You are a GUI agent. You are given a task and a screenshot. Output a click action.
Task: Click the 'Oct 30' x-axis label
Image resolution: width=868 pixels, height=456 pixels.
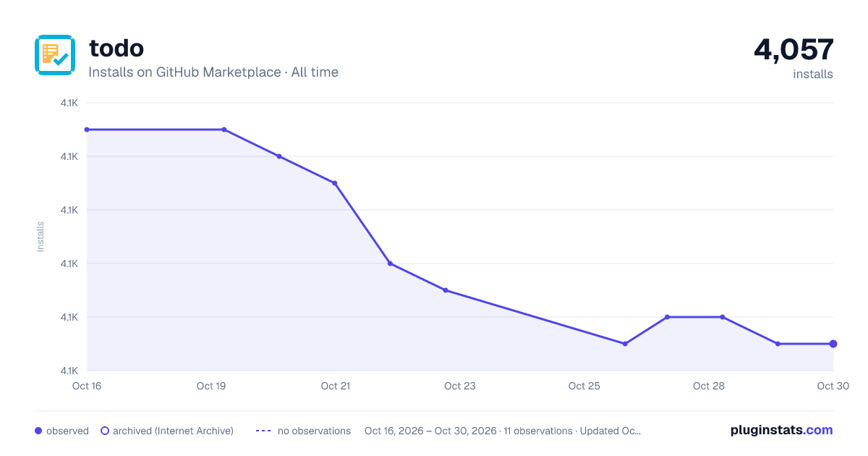[833, 386]
